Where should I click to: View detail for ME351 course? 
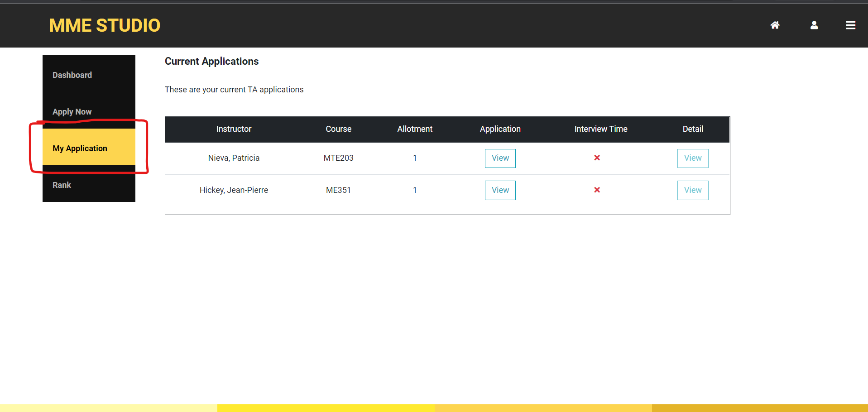point(692,191)
